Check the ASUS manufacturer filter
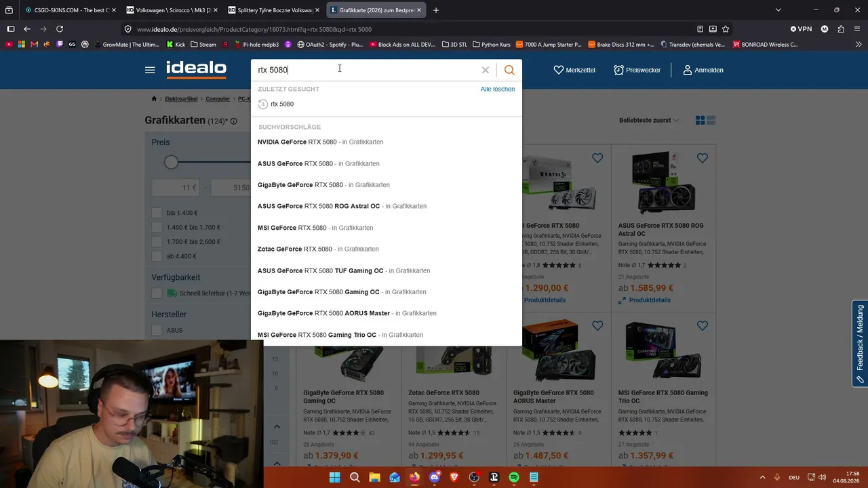868x488 pixels. click(x=157, y=330)
